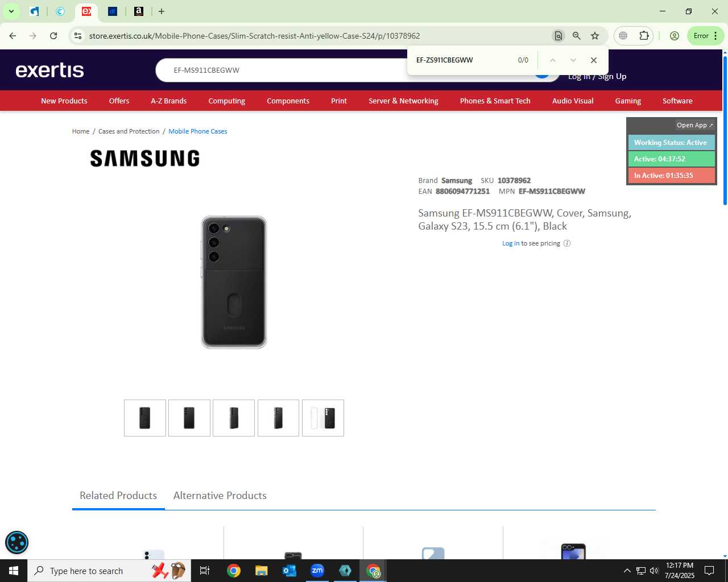Screen dimensions: 728x582
Task: Open Outlook from the taskbar
Action: pos(289,571)
